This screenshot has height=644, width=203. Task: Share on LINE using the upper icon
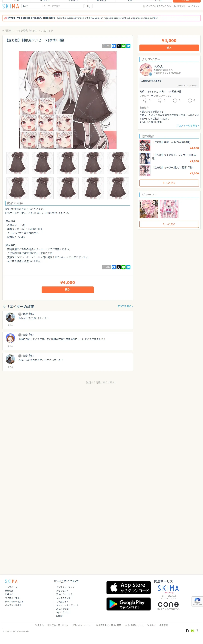coord(123,46)
